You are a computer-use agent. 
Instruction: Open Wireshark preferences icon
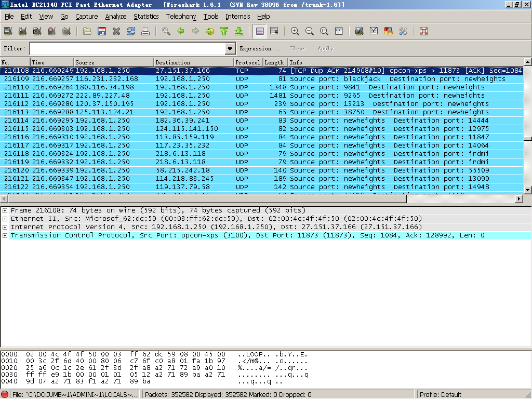[403, 31]
